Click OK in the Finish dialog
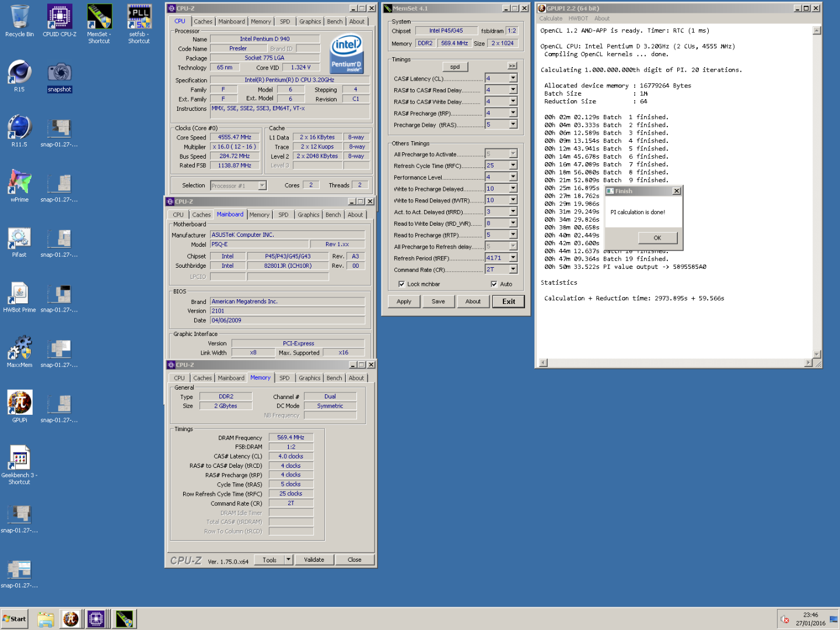This screenshot has height=630, width=840. click(657, 238)
